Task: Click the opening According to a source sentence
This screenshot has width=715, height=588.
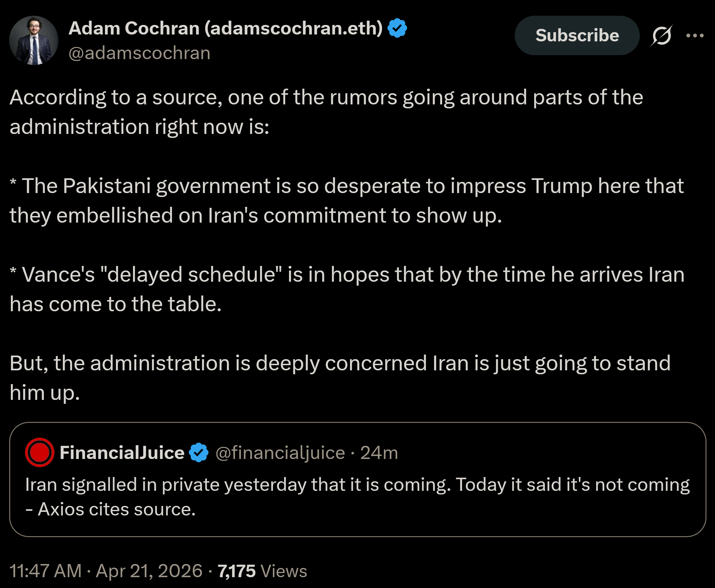Action: click(x=326, y=112)
